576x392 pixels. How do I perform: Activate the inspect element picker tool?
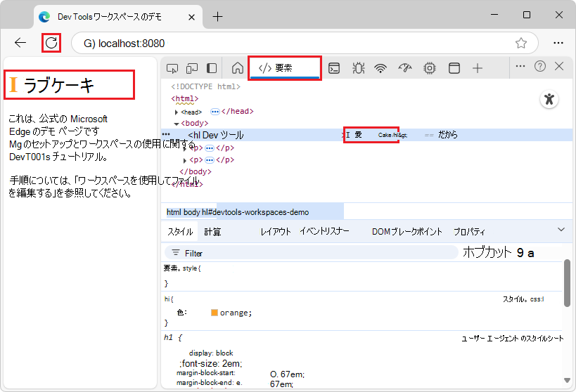pos(172,68)
